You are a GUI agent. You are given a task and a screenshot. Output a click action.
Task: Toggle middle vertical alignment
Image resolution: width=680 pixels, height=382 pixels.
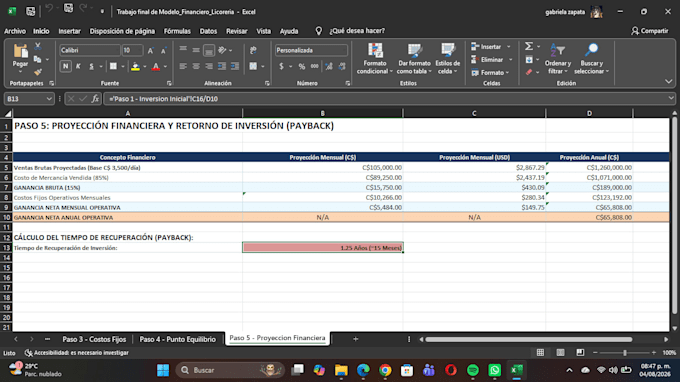[196, 50]
